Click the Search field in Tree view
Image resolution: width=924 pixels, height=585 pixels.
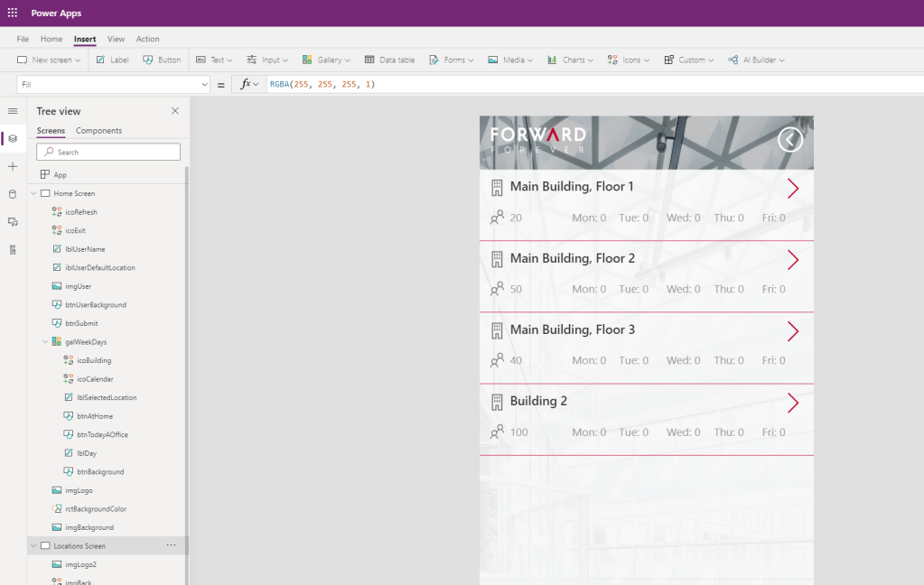point(108,152)
